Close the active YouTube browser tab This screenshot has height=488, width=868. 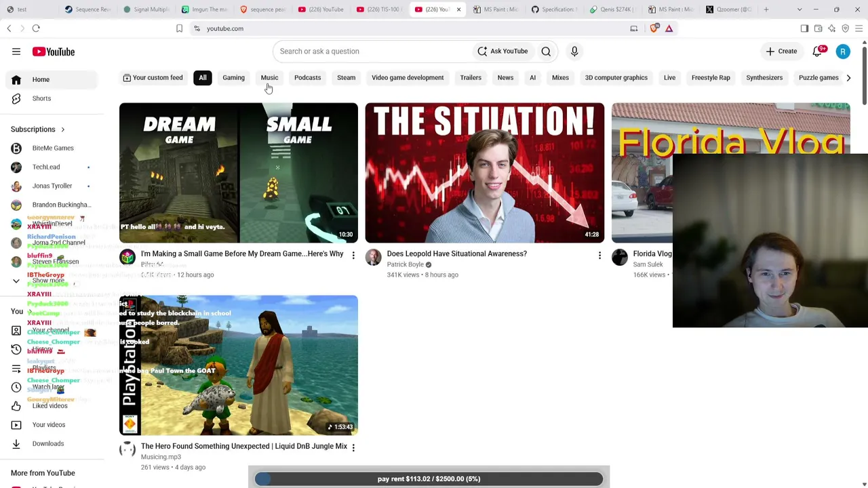pos(458,9)
